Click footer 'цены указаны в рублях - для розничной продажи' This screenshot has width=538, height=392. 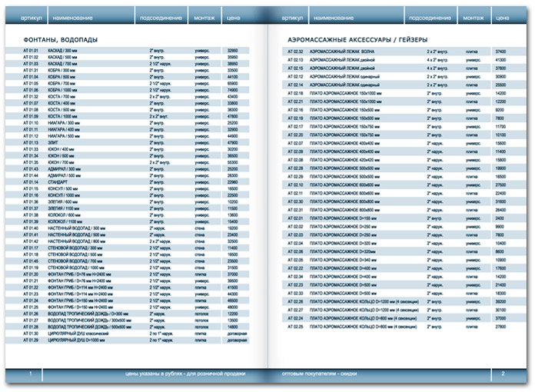185,374
